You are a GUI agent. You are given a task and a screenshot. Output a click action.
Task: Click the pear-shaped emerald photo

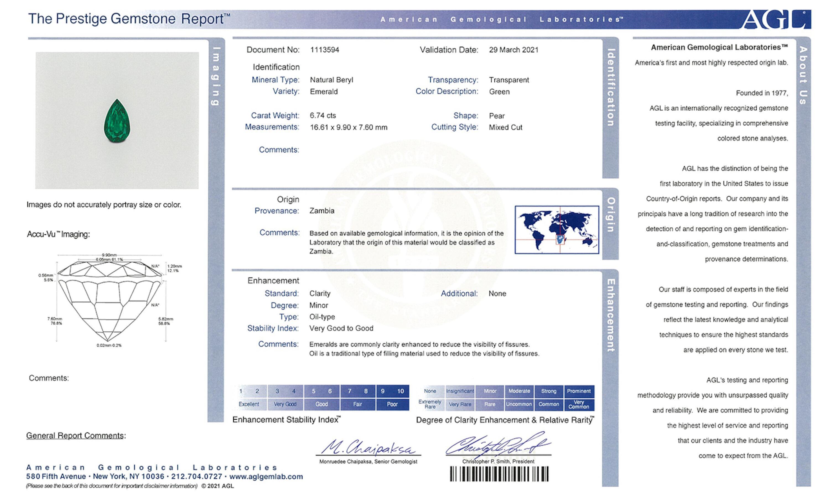click(117, 120)
